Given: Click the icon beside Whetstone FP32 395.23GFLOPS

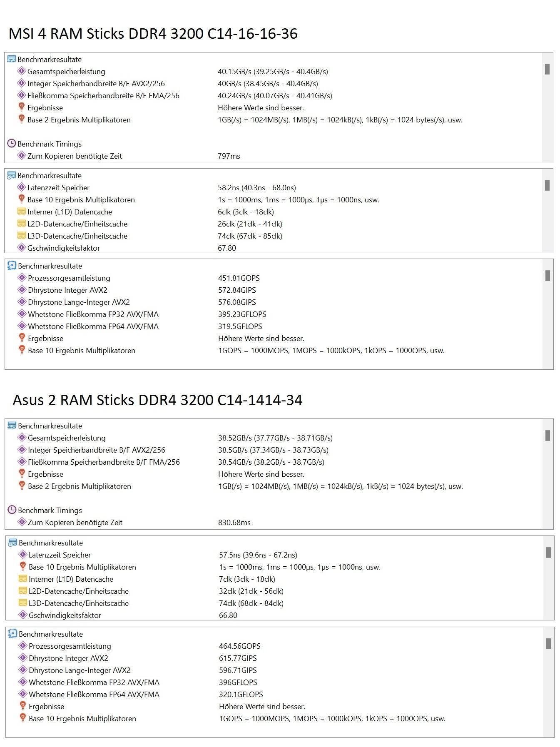Looking at the screenshot, I should (22, 314).
